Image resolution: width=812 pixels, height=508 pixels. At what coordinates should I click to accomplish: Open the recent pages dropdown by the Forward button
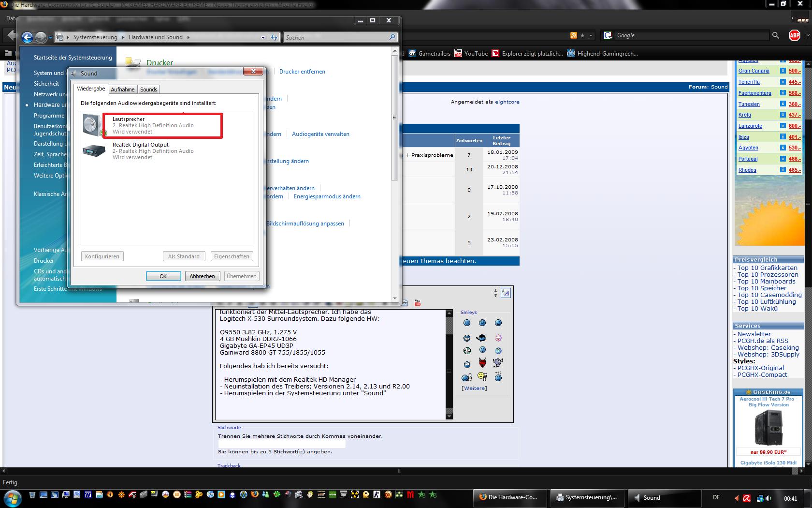50,37
